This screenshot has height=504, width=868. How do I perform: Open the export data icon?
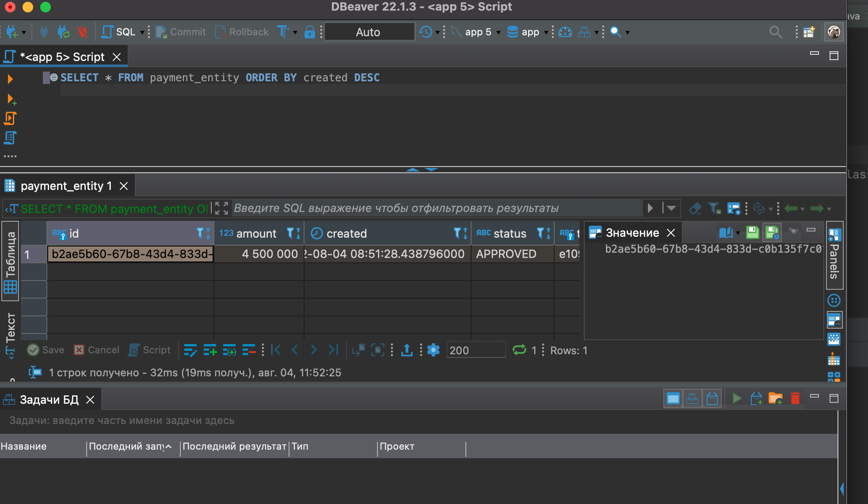[407, 350]
